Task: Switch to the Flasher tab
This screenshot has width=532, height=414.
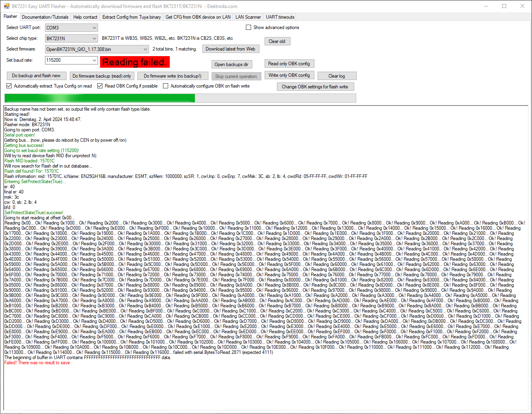Action: tap(10, 17)
